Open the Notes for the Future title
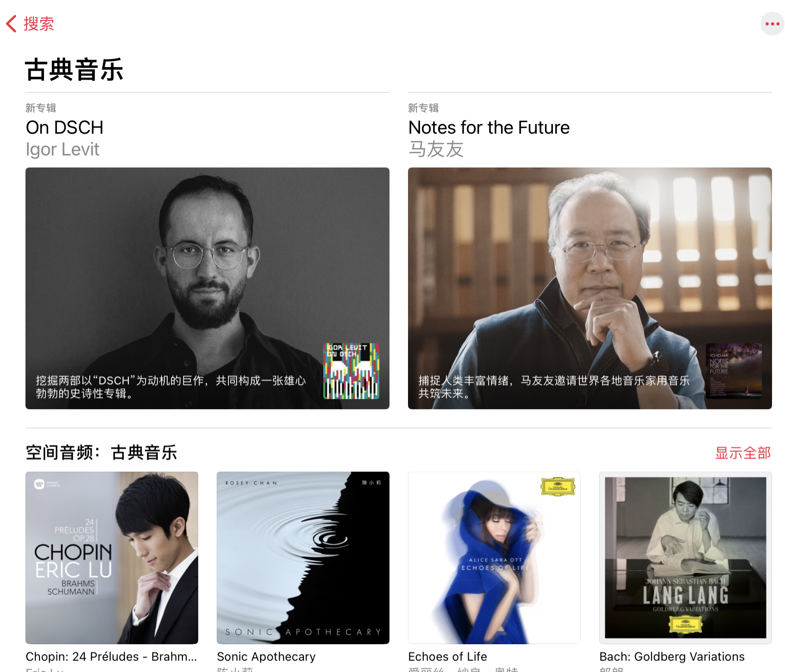The image size is (785, 672). pyautogui.click(x=489, y=128)
